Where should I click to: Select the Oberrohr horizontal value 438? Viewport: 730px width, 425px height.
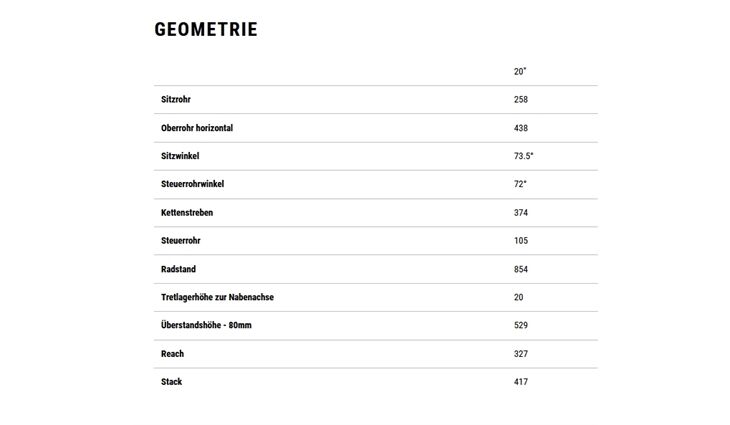point(521,128)
